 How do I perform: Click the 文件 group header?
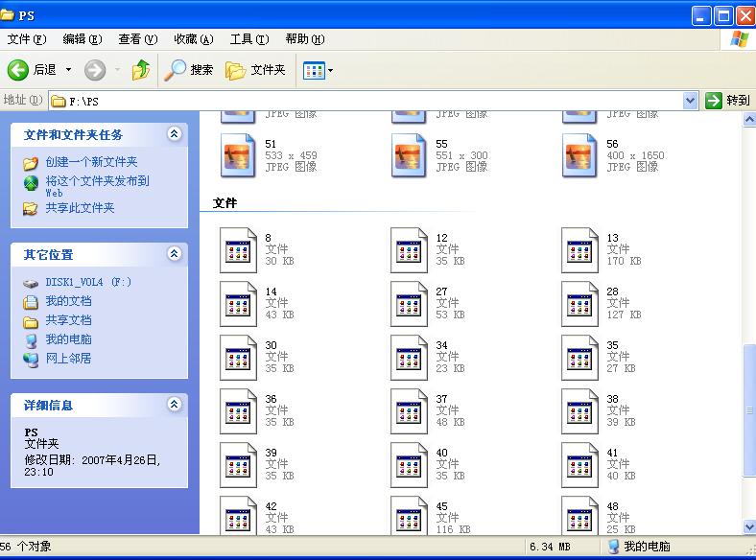click(x=224, y=203)
